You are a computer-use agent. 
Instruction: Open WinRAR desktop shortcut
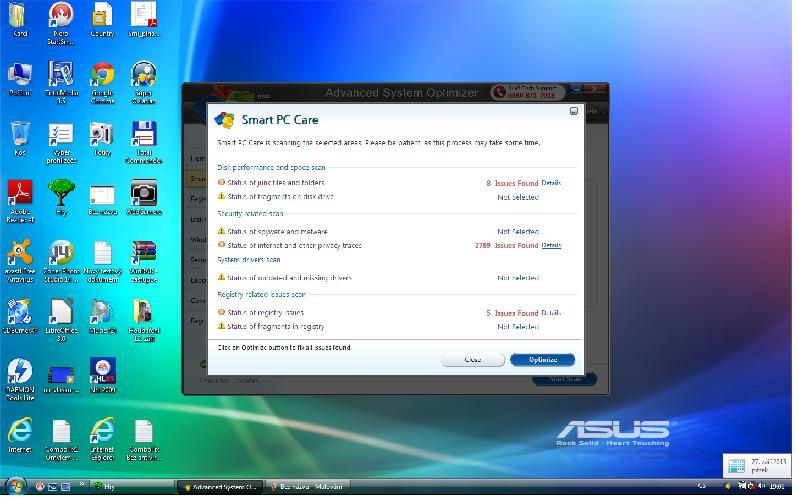click(144, 260)
